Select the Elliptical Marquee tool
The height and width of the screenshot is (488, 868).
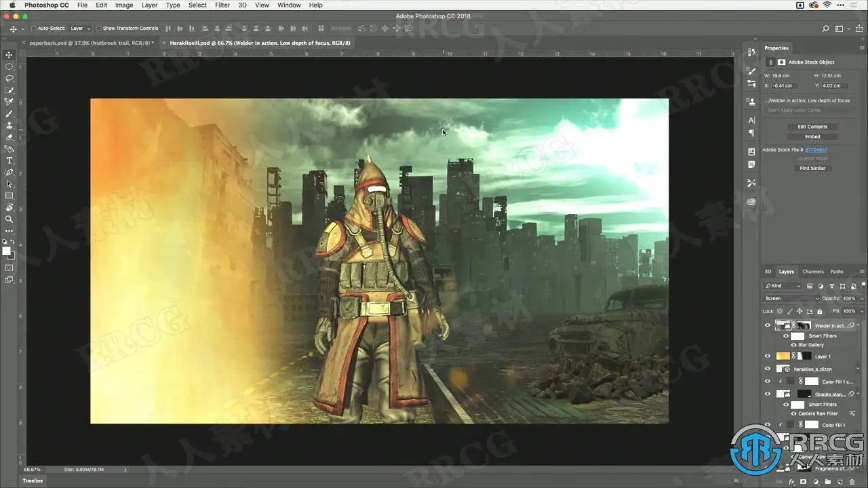[x=9, y=66]
